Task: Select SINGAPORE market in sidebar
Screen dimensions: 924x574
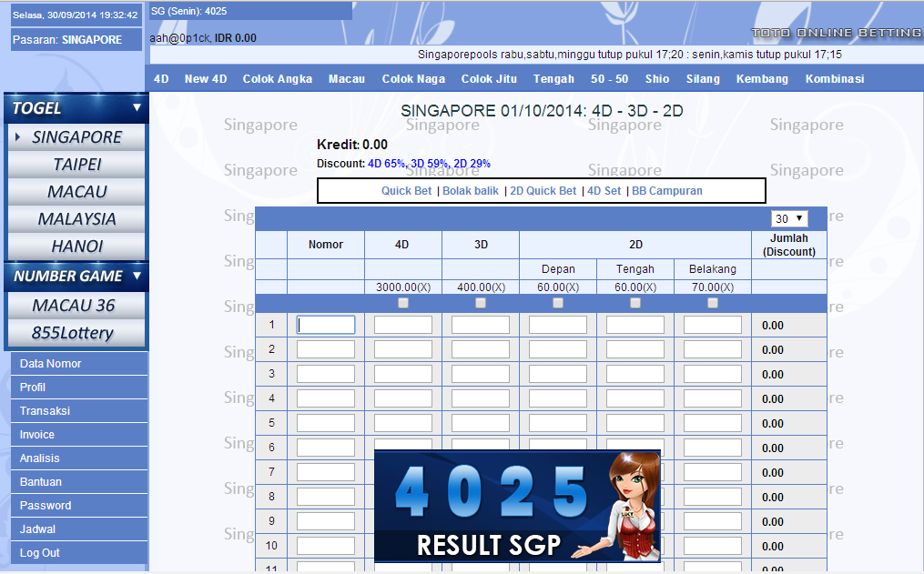Action: [76, 137]
